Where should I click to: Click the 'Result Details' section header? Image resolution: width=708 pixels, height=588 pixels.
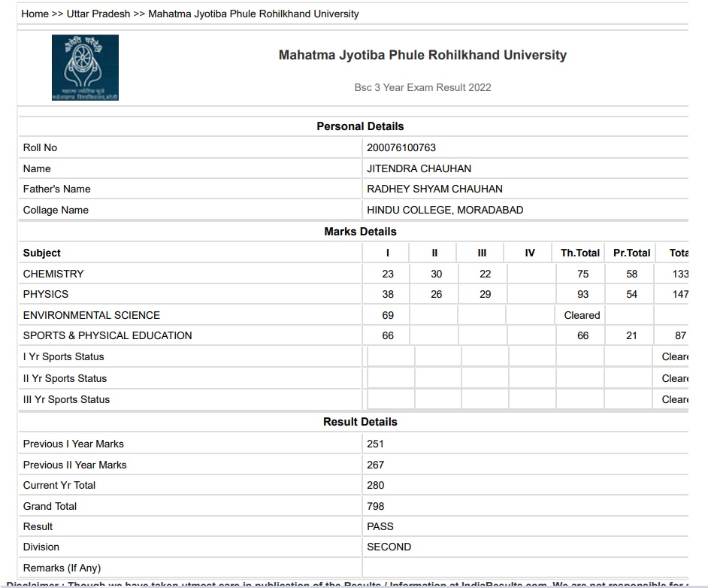pyautogui.click(x=360, y=422)
